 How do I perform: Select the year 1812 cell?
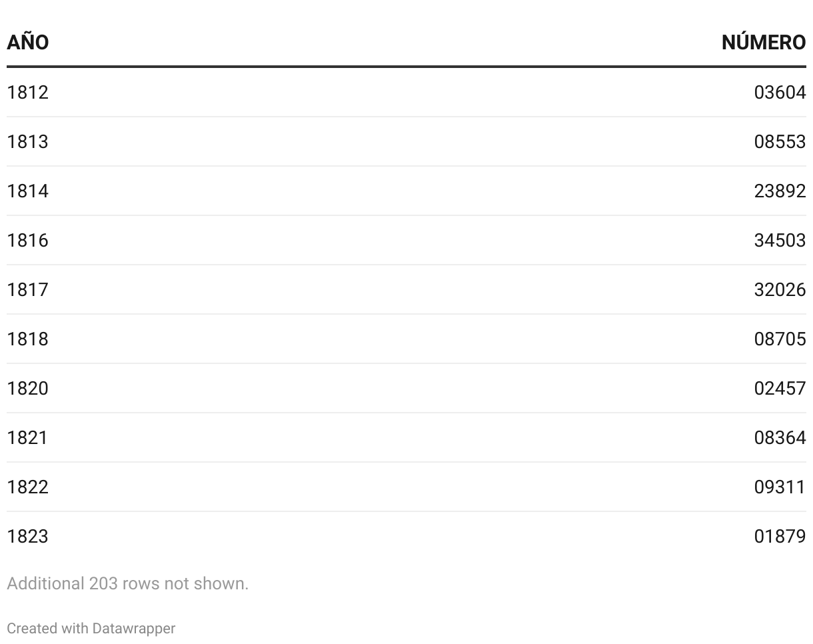27,92
